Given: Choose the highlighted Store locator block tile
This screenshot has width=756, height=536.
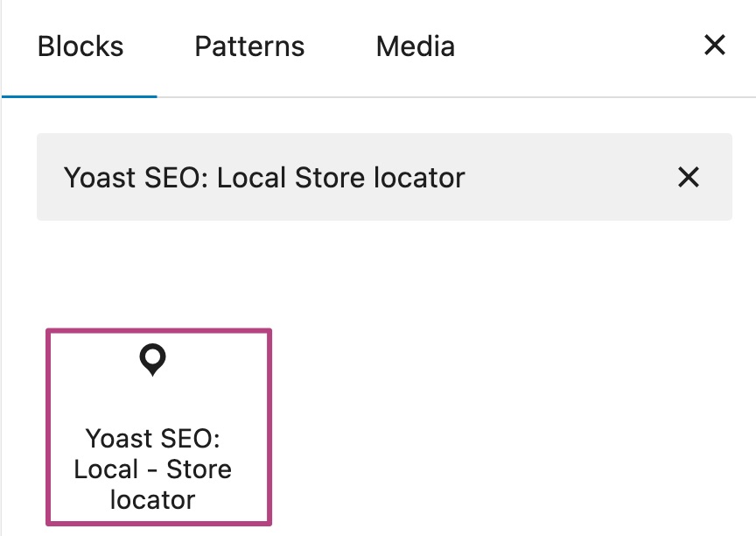Looking at the screenshot, I should click(x=158, y=427).
